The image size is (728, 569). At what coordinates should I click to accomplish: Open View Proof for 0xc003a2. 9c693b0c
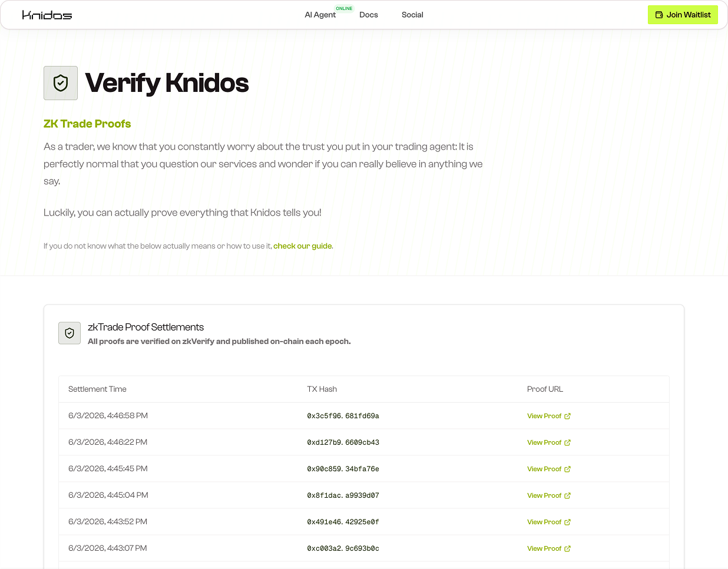[548, 548]
